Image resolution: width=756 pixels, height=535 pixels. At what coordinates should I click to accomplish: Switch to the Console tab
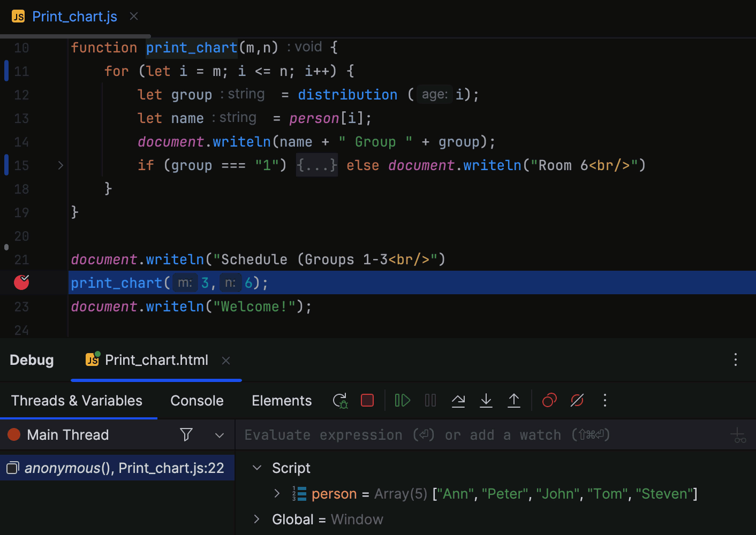pos(196,400)
